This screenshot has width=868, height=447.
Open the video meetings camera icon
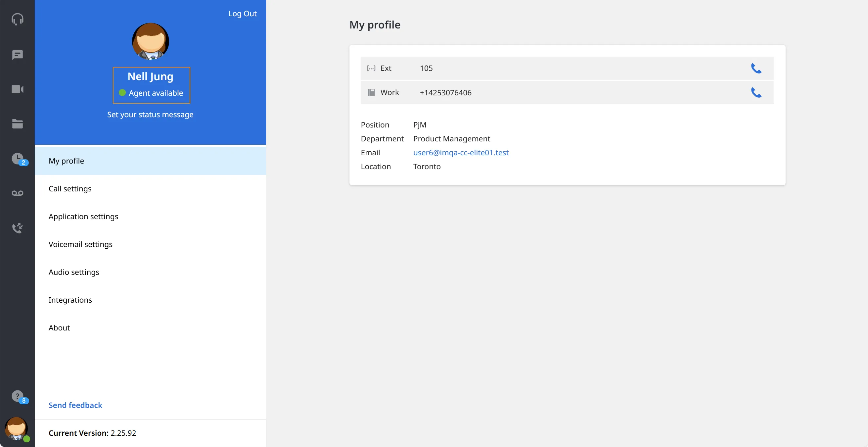coord(18,89)
